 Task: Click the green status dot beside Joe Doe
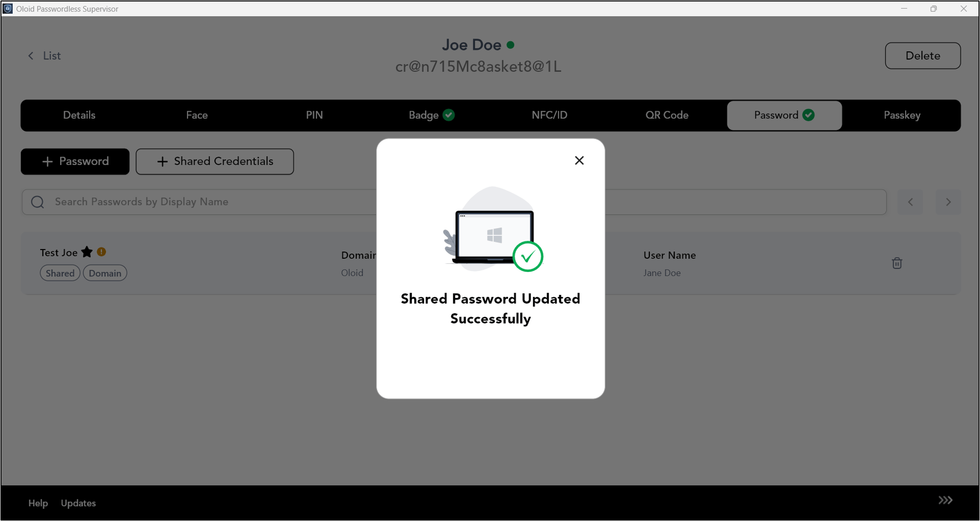click(511, 45)
